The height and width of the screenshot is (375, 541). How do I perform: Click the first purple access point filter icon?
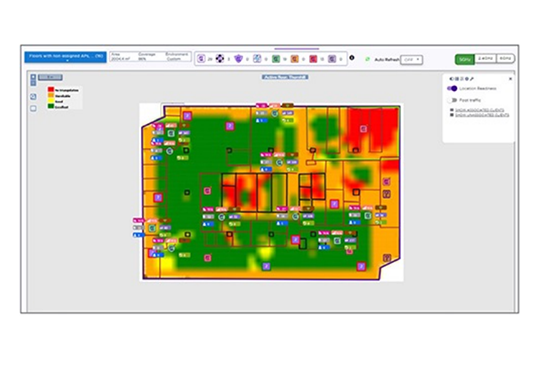[201, 59]
